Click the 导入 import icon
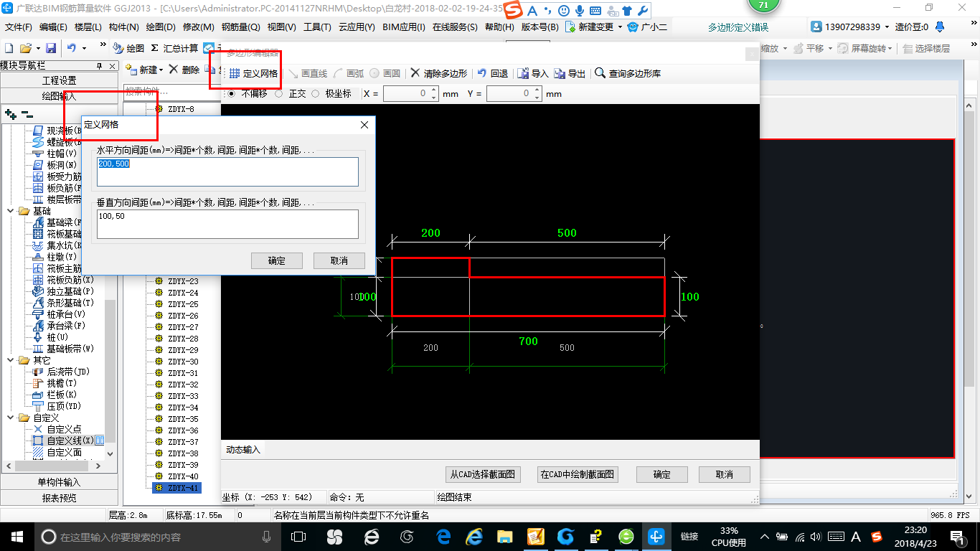This screenshot has height=551, width=980. point(533,73)
